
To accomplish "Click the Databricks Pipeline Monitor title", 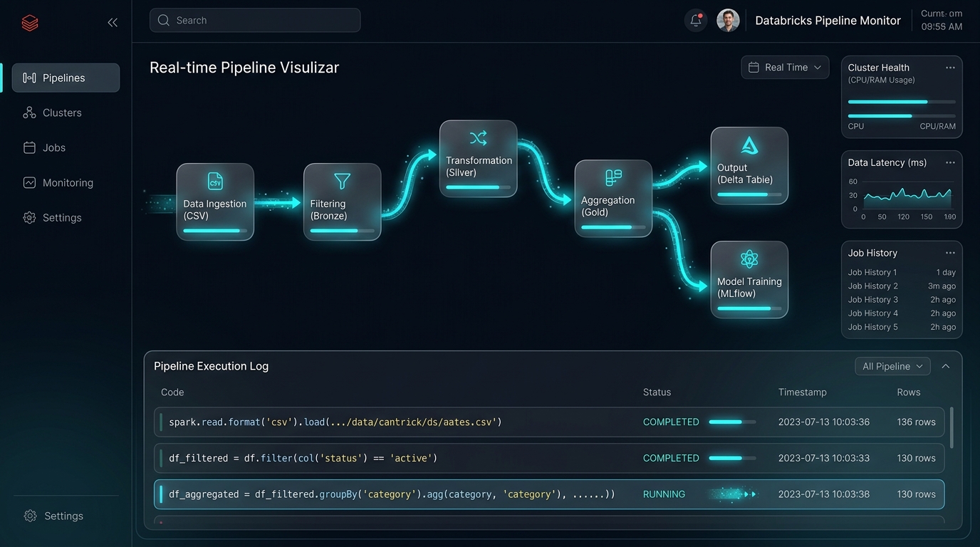I will point(828,21).
